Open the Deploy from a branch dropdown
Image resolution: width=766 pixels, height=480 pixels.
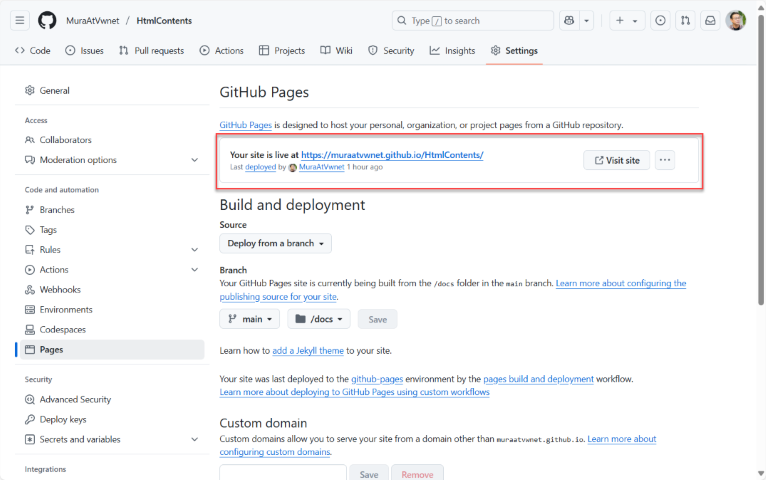(x=276, y=243)
